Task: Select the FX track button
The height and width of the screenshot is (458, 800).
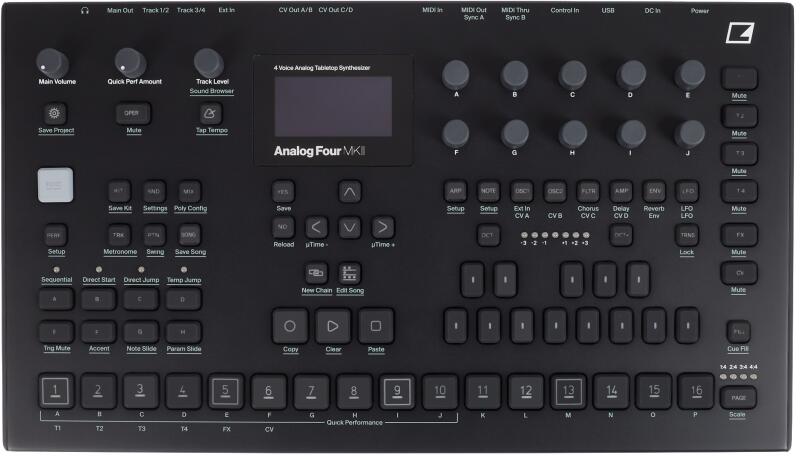Action: 739,235
